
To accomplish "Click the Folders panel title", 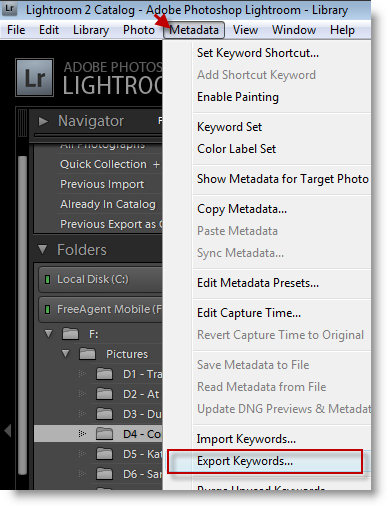I will tap(82, 250).
